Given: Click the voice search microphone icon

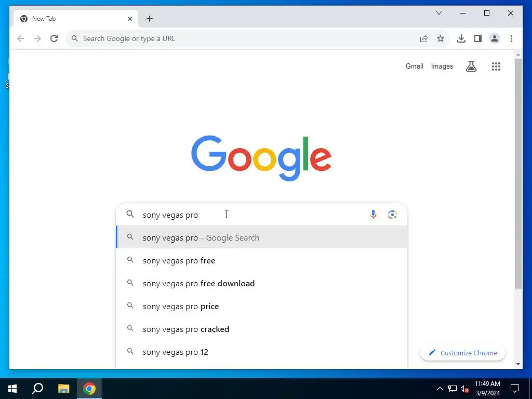Looking at the screenshot, I should (373, 215).
